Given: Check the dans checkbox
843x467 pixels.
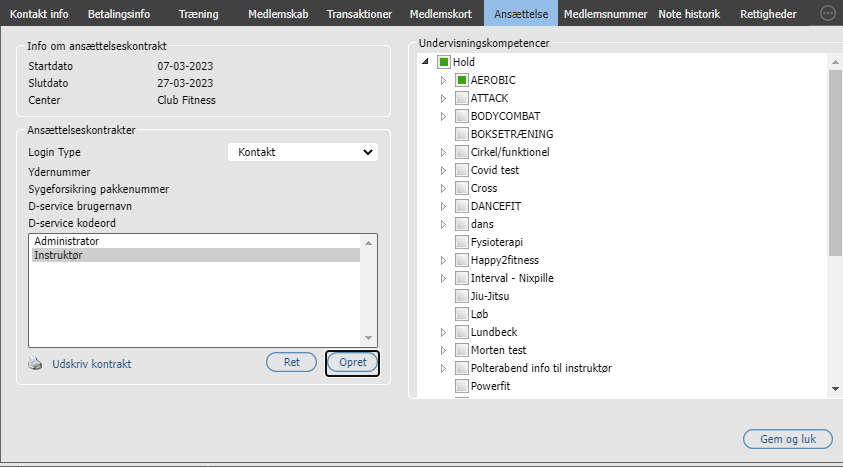Looking at the screenshot, I should click(x=461, y=224).
